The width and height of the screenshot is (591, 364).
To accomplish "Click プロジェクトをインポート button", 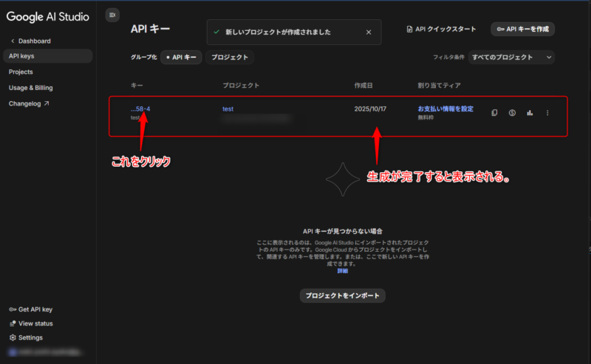I will click(x=342, y=295).
